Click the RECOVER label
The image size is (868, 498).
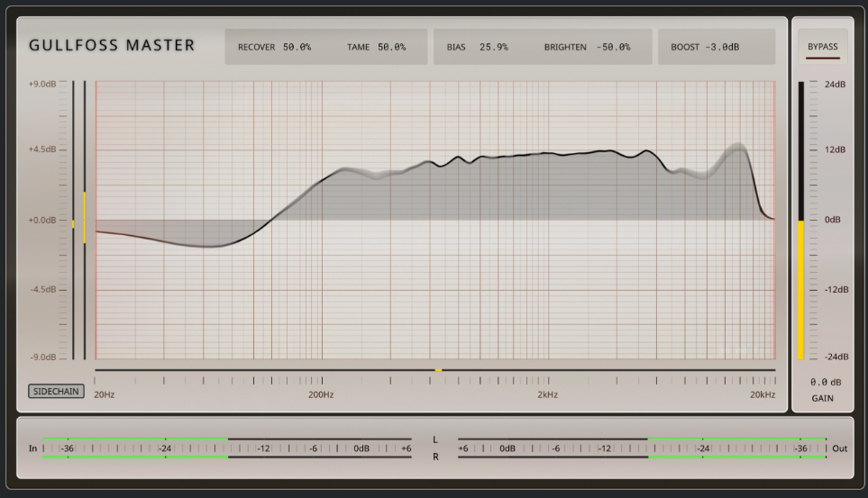(x=256, y=47)
